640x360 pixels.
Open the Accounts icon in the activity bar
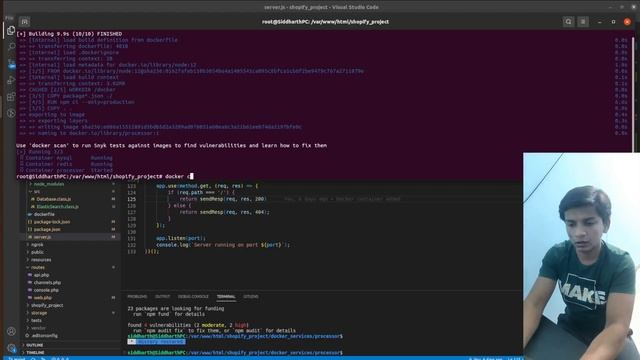pyautogui.click(x=11, y=331)
